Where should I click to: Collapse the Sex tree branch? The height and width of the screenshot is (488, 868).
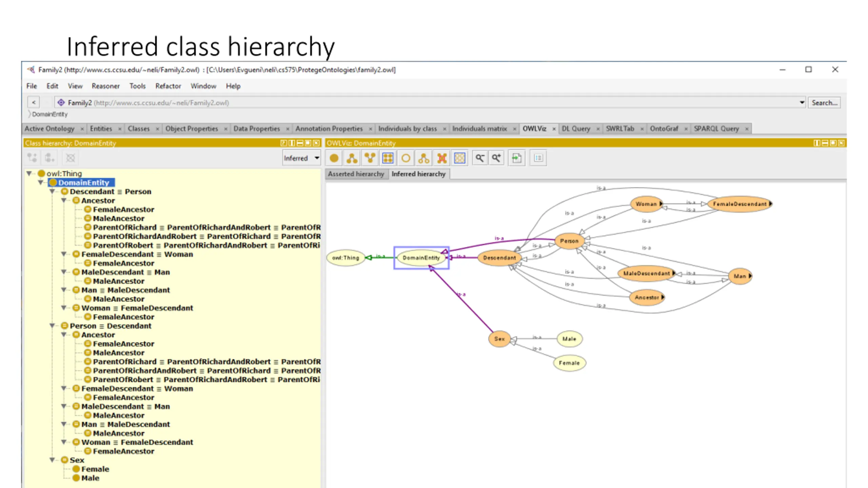click(x=53, y=460)
